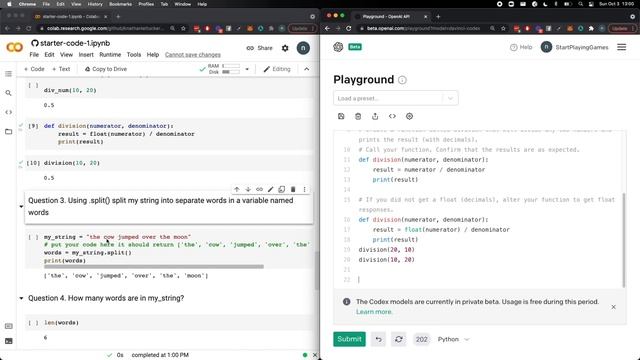The width and height of the screenshot is (640, 360).
Task: Move cell up arrow in cell toolbar
Action: [237, 189]
